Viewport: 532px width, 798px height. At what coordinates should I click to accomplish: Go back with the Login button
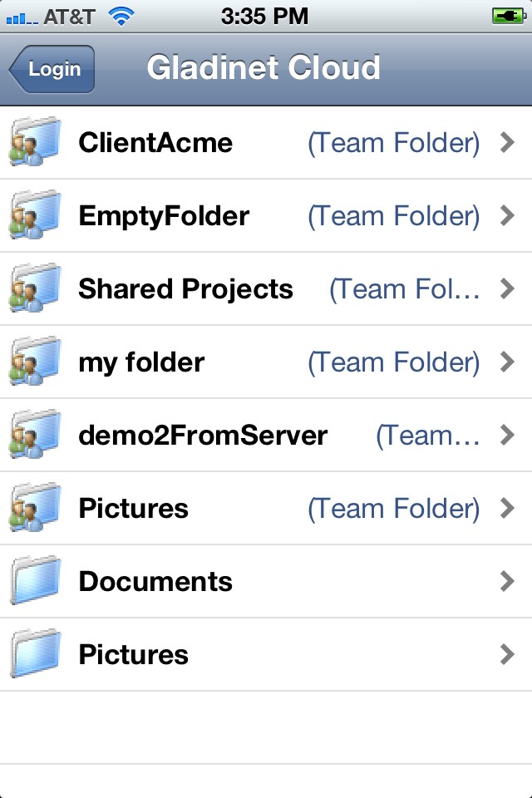pos(52,69)
